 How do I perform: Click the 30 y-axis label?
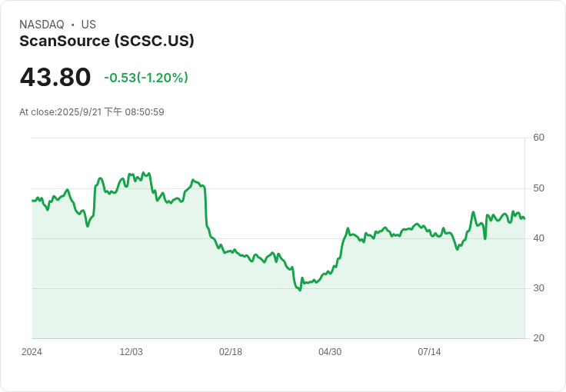click(x=539, y=288)
